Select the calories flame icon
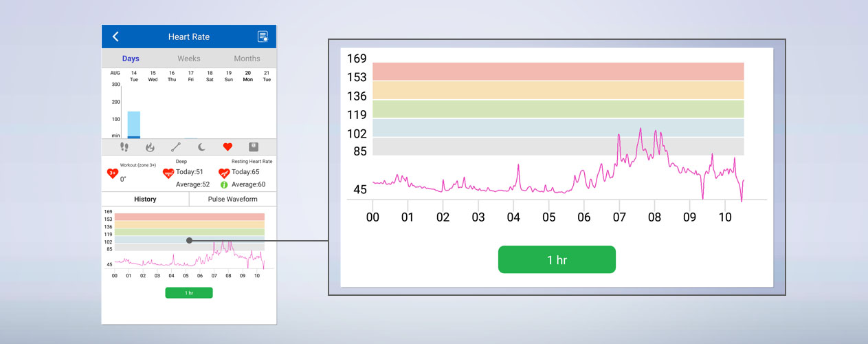This screenshot has height=344, width=868. tap(150, 147)
